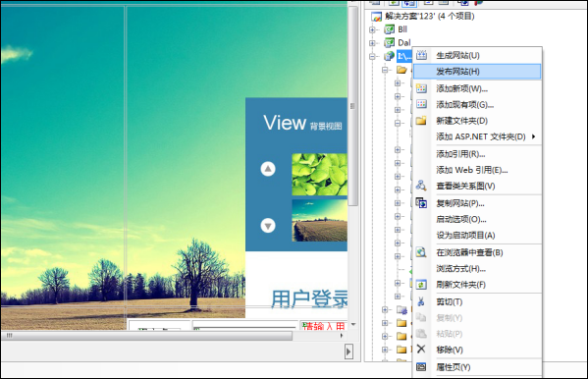Open 查看类关系图(V) option

coord(477,187)
